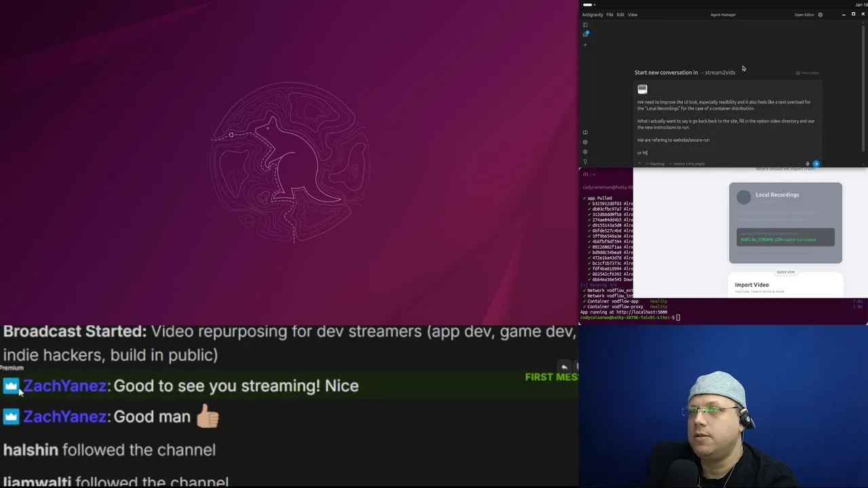Click the reply arrow icon on chat message
This screenshot has width=868, height=488.
tap(564, 367)
